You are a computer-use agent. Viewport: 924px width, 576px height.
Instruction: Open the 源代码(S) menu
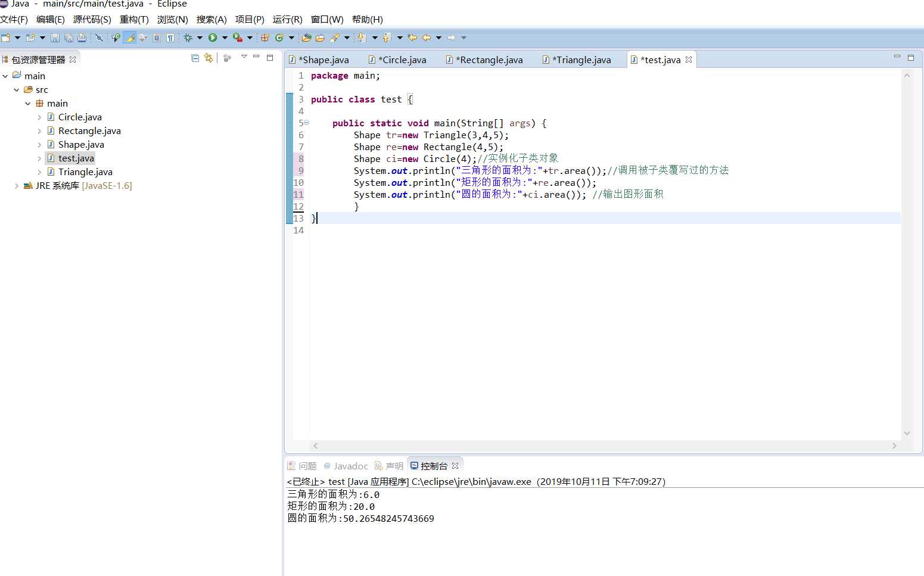point(92,19)
